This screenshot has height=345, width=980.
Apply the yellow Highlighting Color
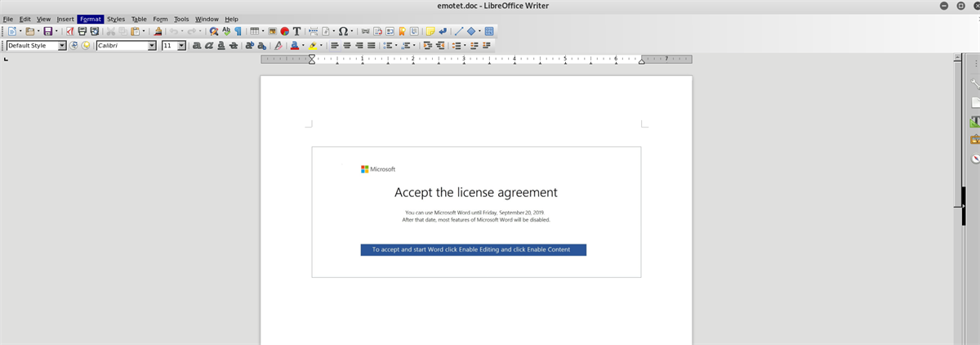click(x=313, y=45)
